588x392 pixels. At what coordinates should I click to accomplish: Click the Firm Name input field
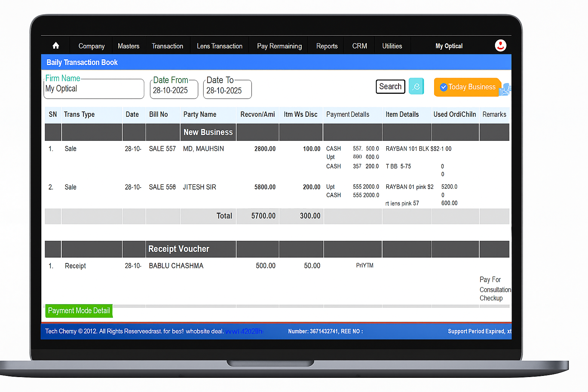pos(93,89)
